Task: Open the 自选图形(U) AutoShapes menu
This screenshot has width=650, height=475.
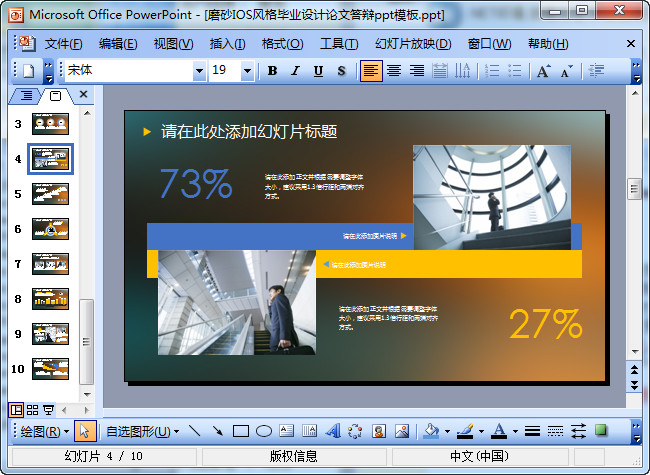Action: [142, 431]
